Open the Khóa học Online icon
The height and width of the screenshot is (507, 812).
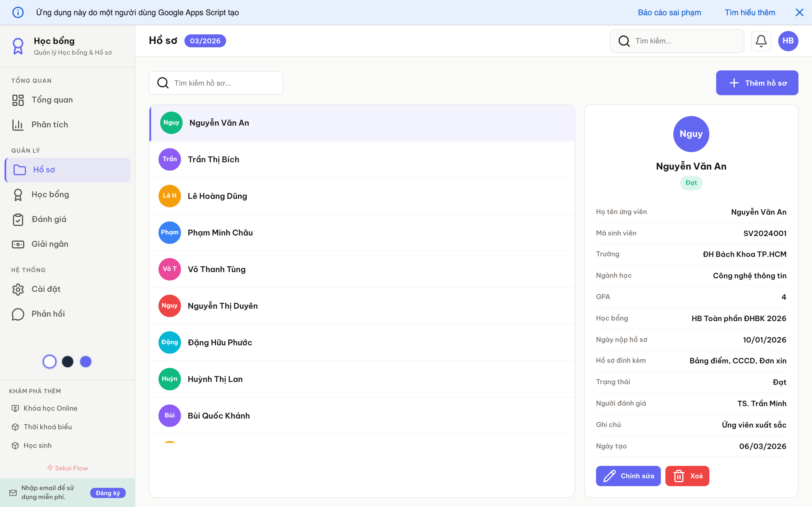(x=15, y=408)
